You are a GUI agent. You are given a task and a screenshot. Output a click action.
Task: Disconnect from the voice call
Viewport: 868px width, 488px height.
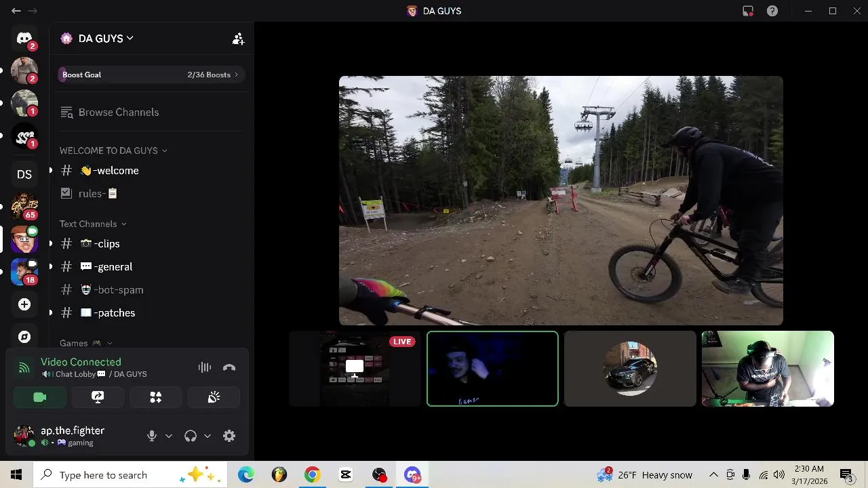[x=229, y=367]
